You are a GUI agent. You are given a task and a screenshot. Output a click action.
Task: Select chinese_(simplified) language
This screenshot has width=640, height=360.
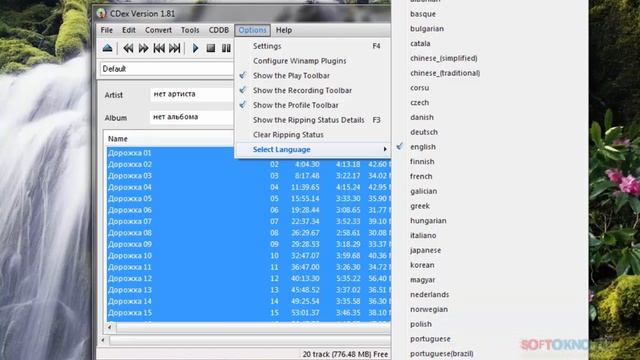click(444, 58)
